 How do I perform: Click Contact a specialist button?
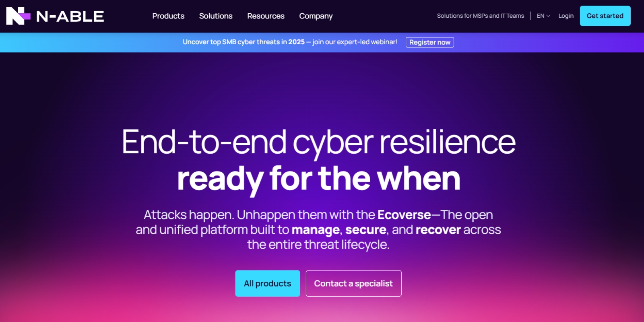pos(353,283)
